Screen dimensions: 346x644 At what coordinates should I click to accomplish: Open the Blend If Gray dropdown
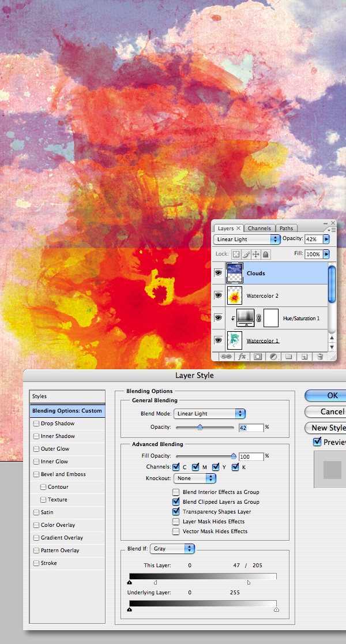[172, 549]
